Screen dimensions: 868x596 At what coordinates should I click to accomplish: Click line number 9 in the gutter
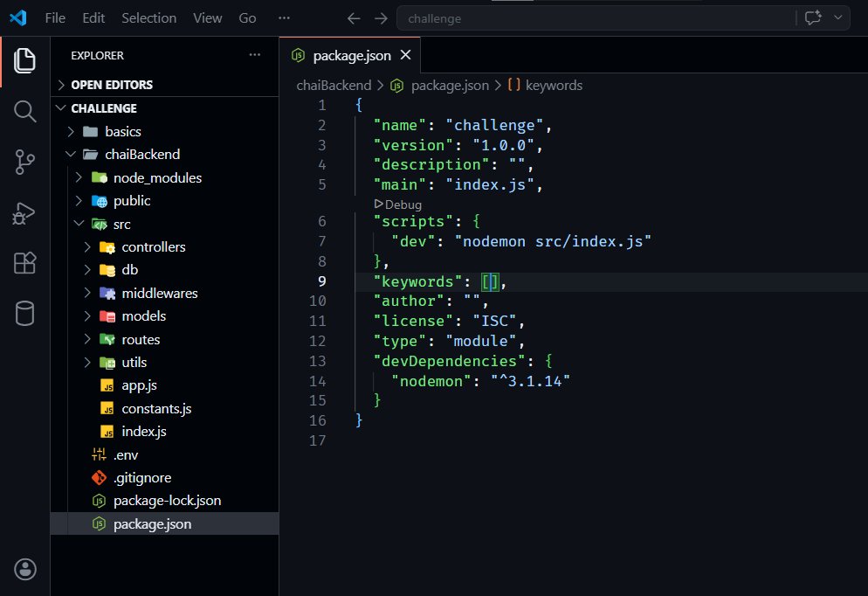(321, 281)
